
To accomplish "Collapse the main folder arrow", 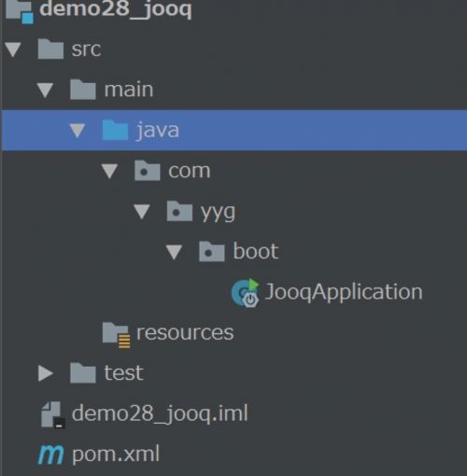I will [46, 90].
